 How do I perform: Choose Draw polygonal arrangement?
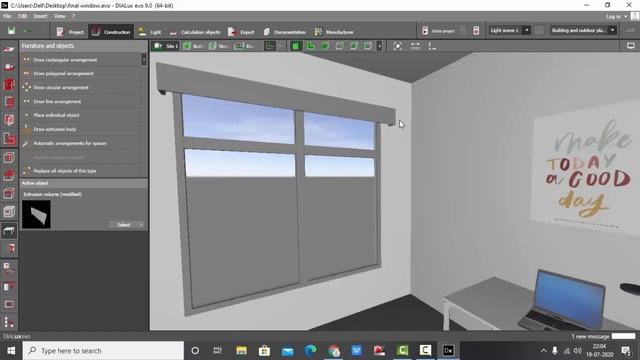(x=81, y=74)
